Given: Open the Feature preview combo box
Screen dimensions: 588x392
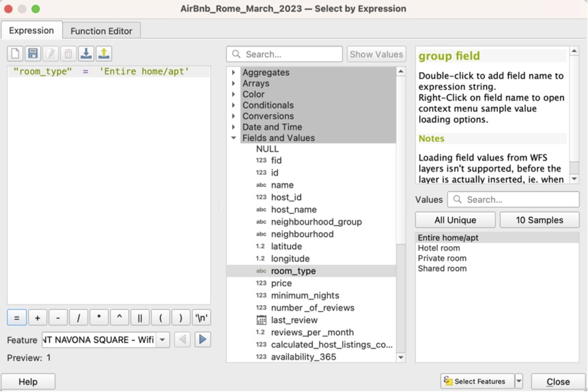Looking at the screenshot, I should (106, 340).
